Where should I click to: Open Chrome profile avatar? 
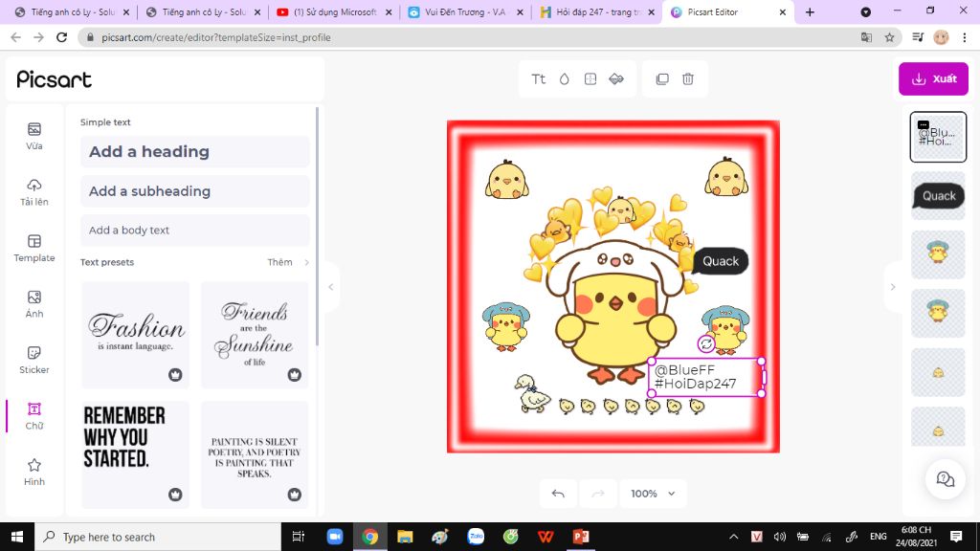pos(941,37)
